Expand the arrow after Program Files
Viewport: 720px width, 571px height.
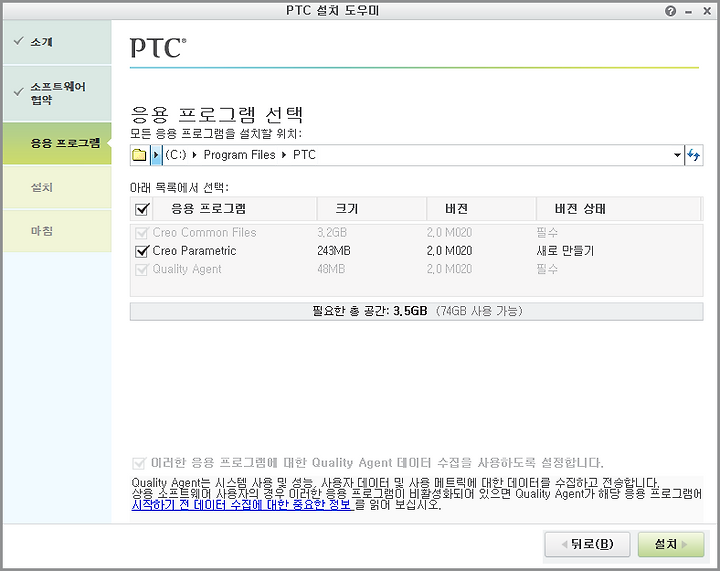(284, 155)
